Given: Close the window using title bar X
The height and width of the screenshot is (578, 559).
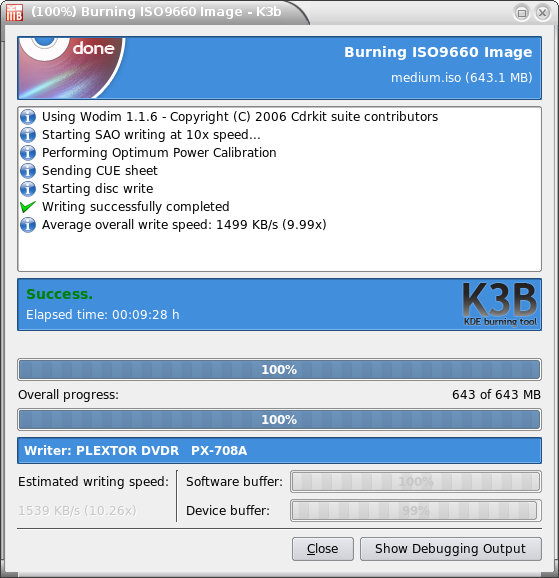Looking at the screenshot, I should pos(542,13).
